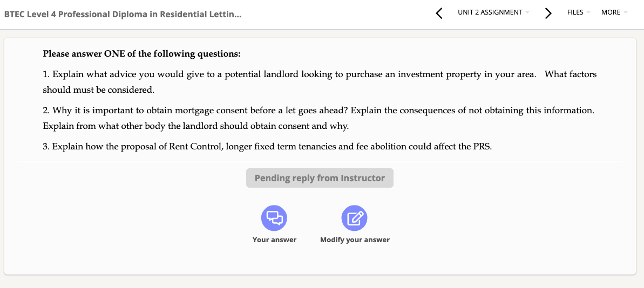Screen dimensions: 644x288
Task: Select the Your answer text label
Action: [274, 239]
